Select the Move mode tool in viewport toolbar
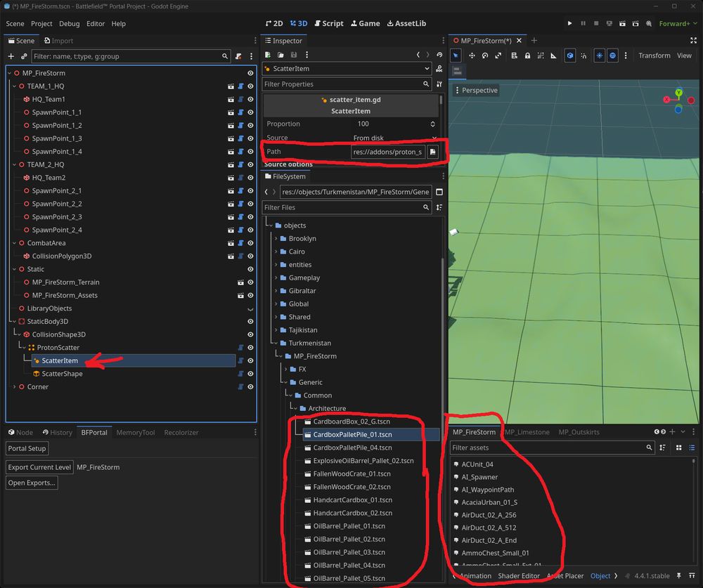This screenshot has height=588, width=703. click(x=470, y=55)
